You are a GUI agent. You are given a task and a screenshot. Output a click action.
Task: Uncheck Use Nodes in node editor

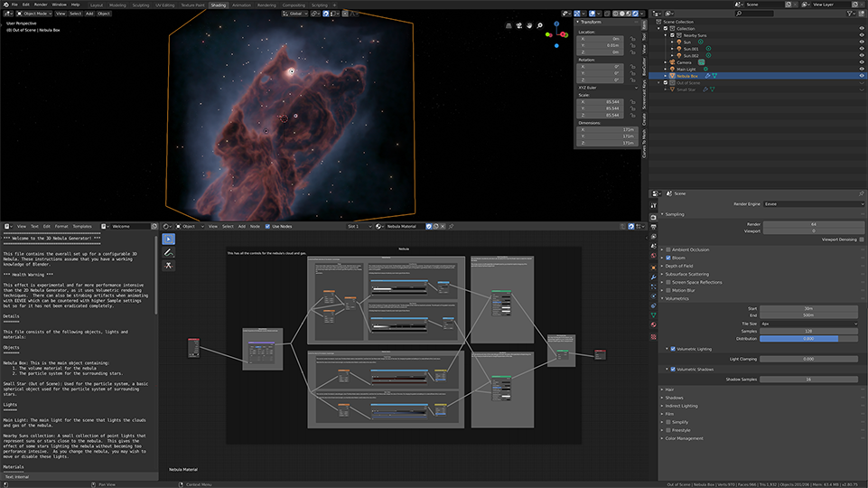(x=269, y=226)
